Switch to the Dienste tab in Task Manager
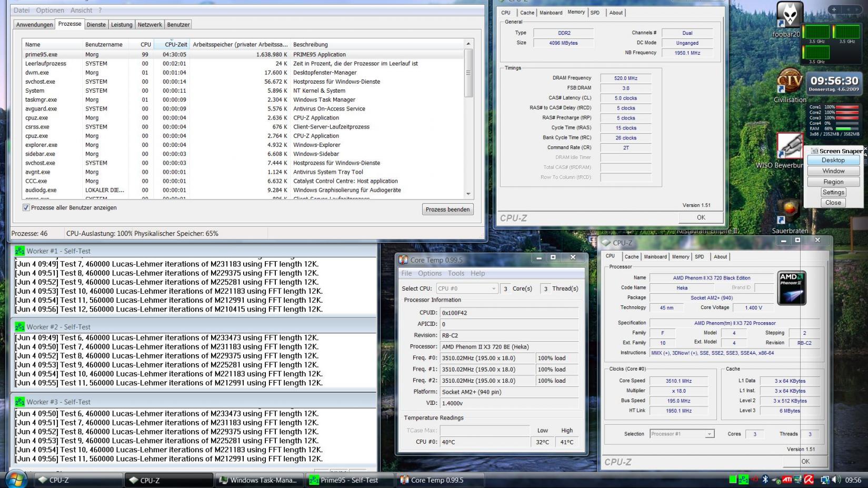This screenshot has width=868, height=488. pos(96,25)
